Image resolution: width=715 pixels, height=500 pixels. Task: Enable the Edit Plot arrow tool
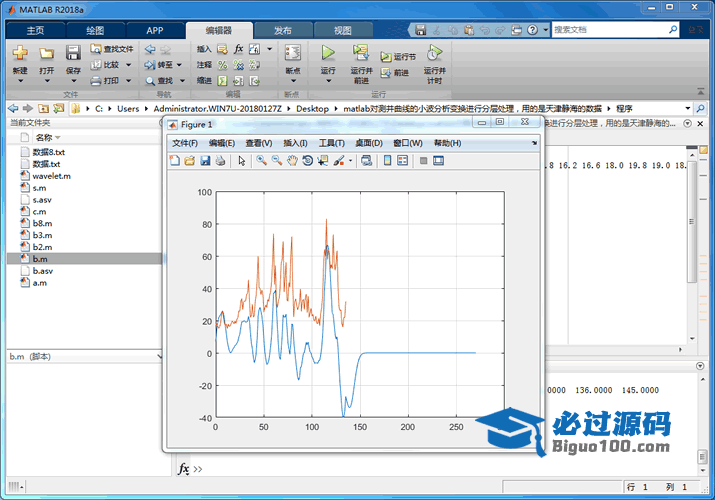[x=241, y=160]
